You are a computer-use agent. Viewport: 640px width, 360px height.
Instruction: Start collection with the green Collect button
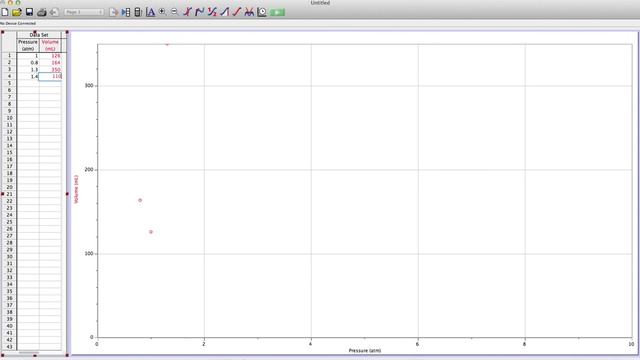(277, 12)
